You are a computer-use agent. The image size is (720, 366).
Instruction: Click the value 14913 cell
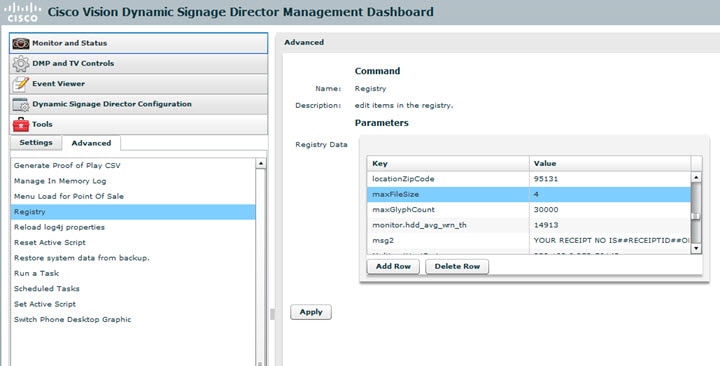[610, 225]
